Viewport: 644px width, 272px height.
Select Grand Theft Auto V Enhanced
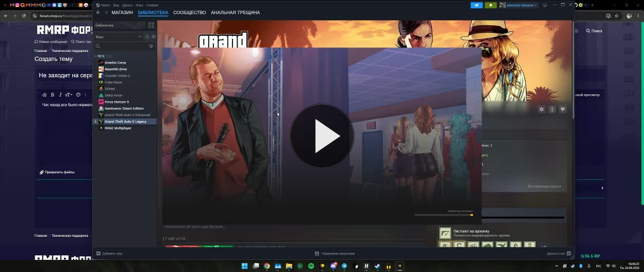(127, 115)
